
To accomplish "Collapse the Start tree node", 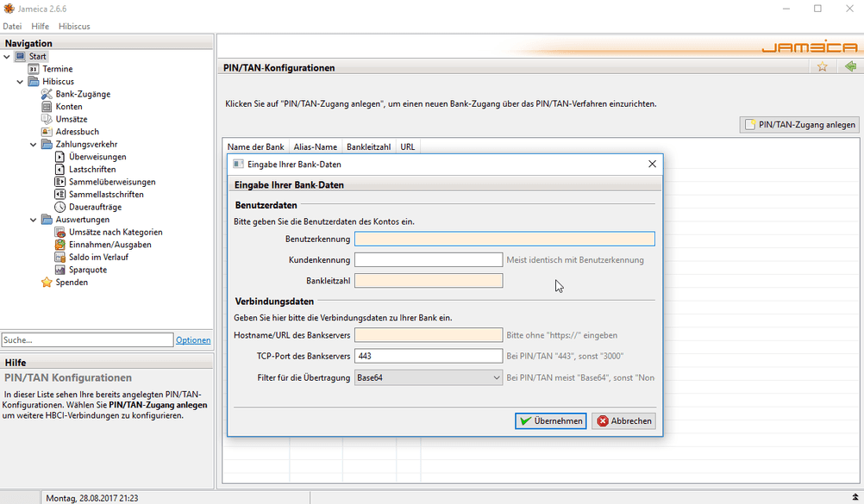I will point(7,56).
